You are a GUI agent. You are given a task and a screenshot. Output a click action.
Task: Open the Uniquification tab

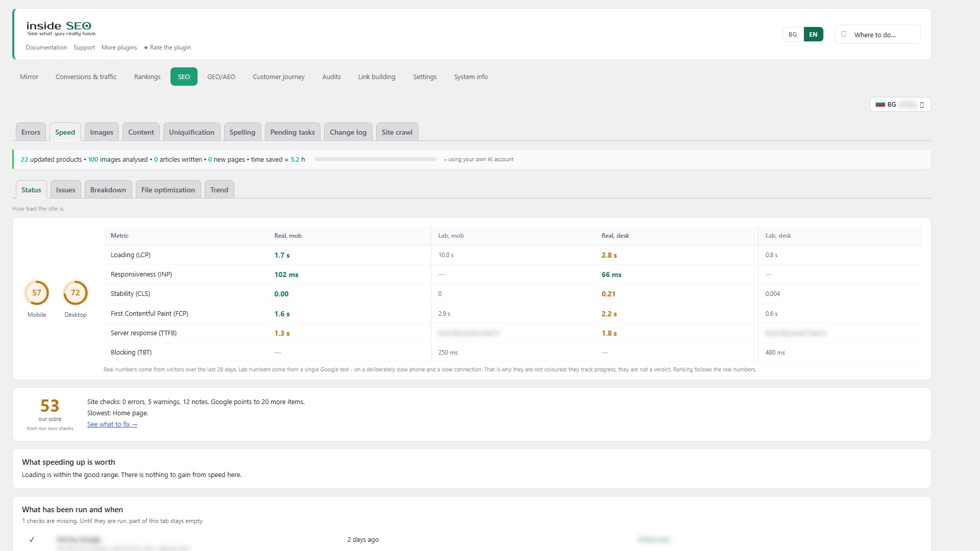[191, 132]
